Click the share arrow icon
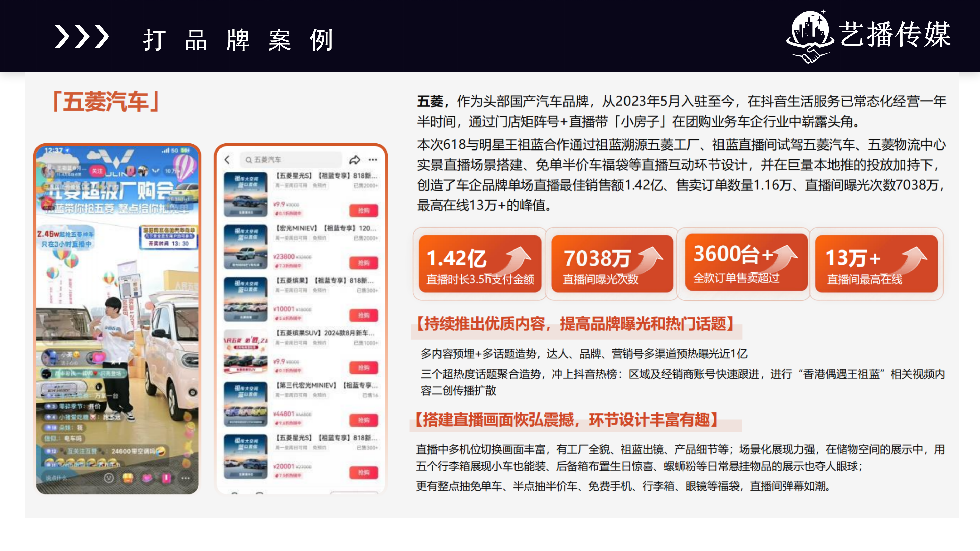This screenshot has height=551, width=980. point(354,160)
